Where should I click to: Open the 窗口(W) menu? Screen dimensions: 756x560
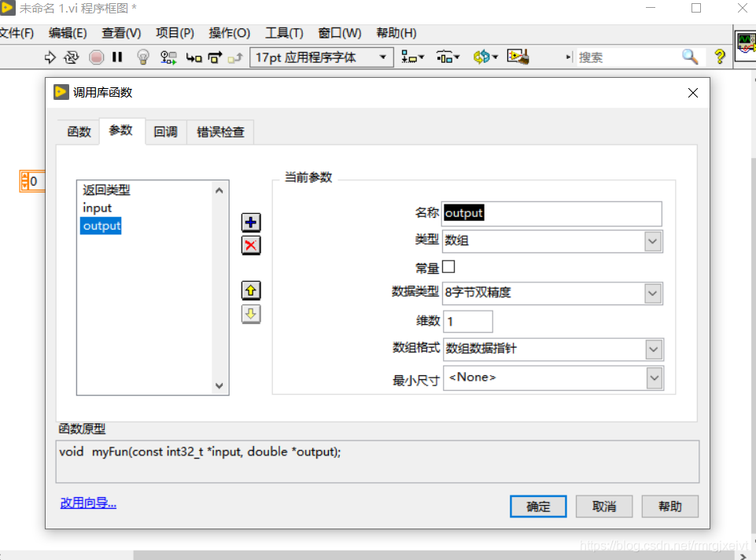click(340, 33)
